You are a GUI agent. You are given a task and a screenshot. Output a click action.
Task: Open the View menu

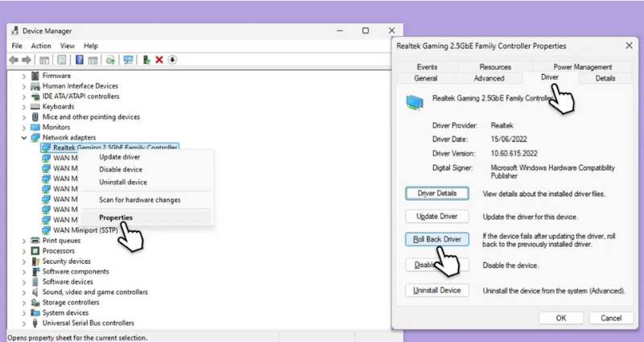click(x=68, y=46)
